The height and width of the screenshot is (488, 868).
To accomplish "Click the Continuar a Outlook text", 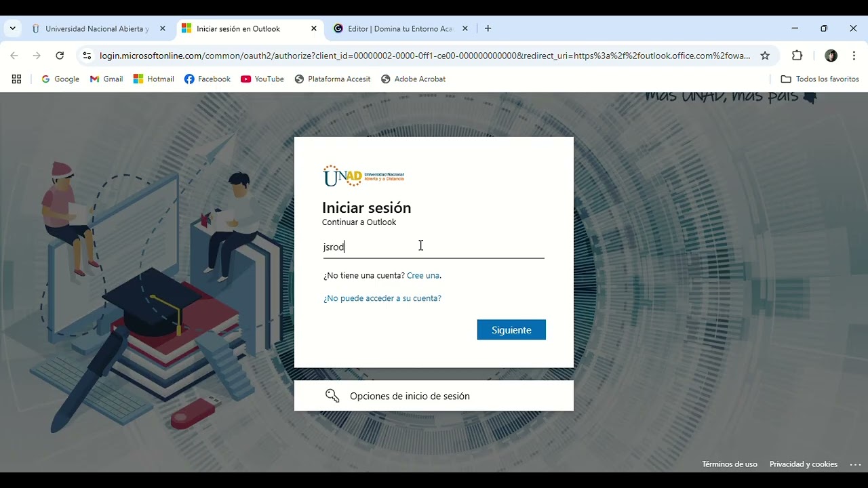I will tap(359, 222).
